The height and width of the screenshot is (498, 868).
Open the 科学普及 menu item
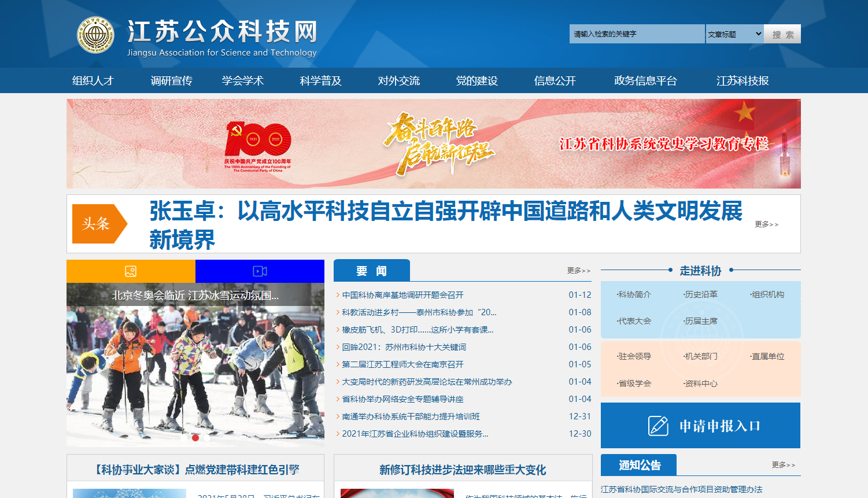coord(320,81)
